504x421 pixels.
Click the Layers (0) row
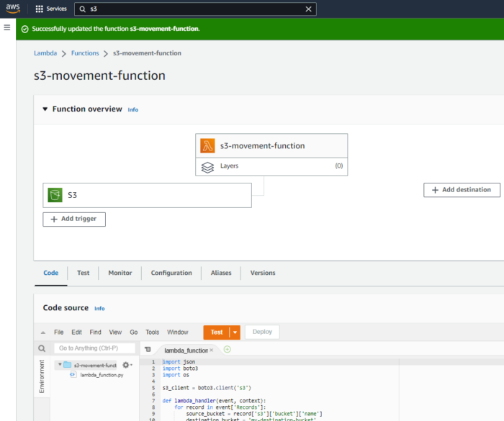click(271, 167)
